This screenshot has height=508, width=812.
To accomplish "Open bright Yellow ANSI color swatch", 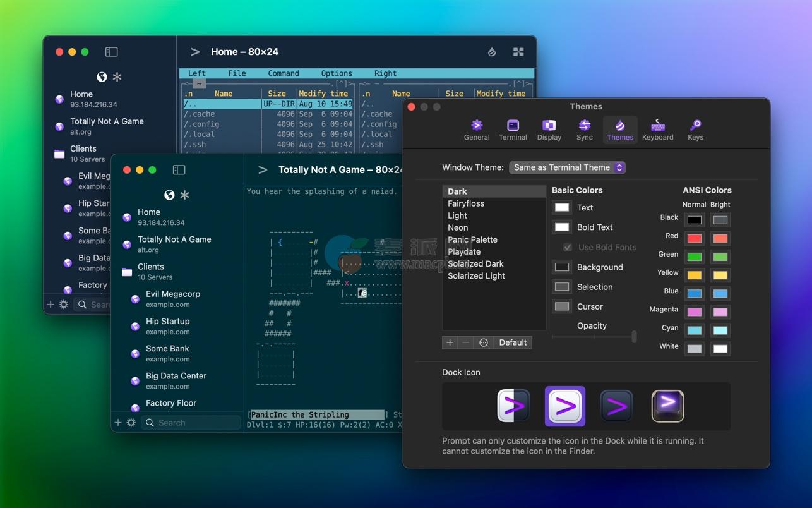I will 720,275.
